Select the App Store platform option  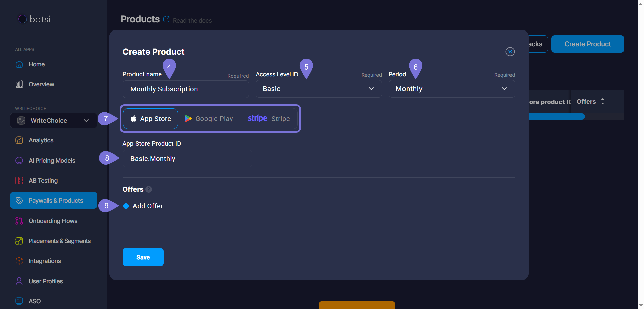[x=151, y=119]
